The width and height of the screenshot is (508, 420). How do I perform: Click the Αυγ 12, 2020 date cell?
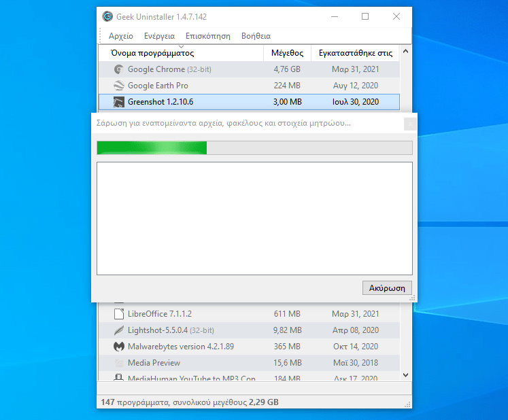point(356,86)
